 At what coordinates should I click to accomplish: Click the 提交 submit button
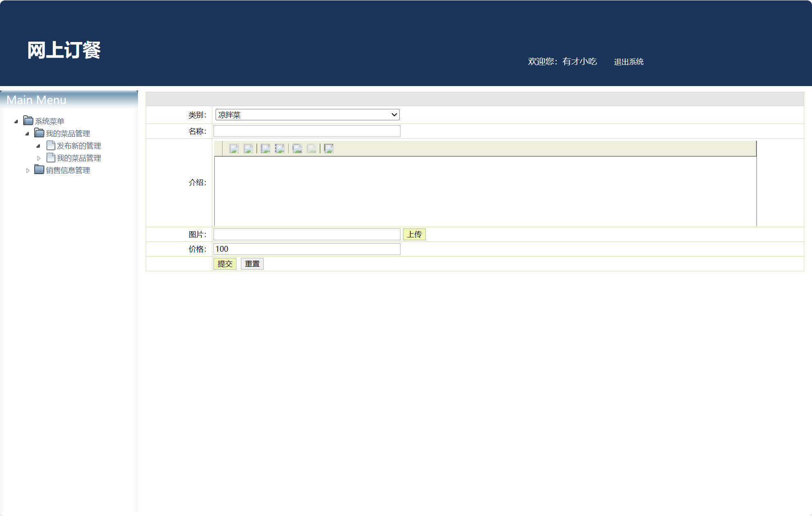[x=225, y=264]
